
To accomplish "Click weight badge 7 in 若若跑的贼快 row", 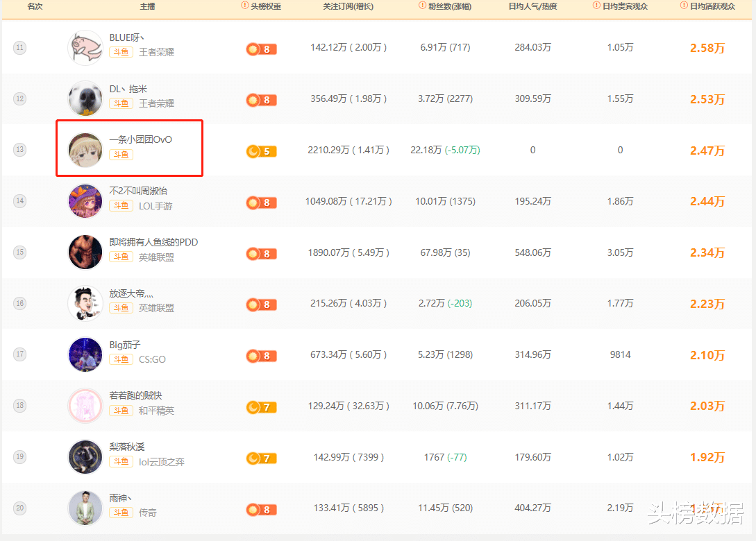I will [x=261, y=407].
